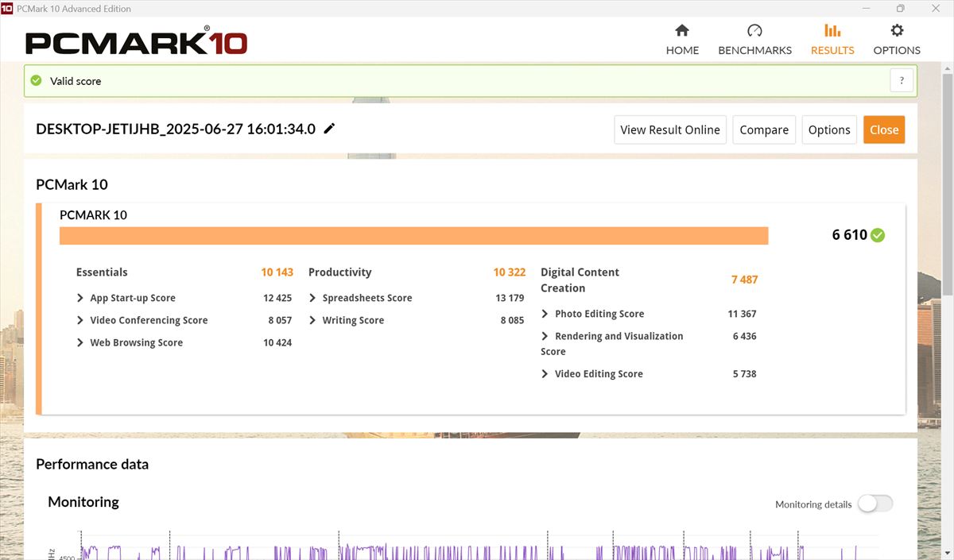Close the PCMark 10 window
954x560 pixels.
(935, 8)
